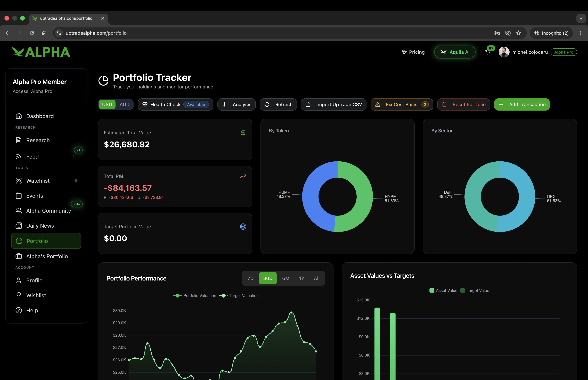Screen dimensions: 588x380
Task: Select the 6M performance range
Action: coord(286,278)
